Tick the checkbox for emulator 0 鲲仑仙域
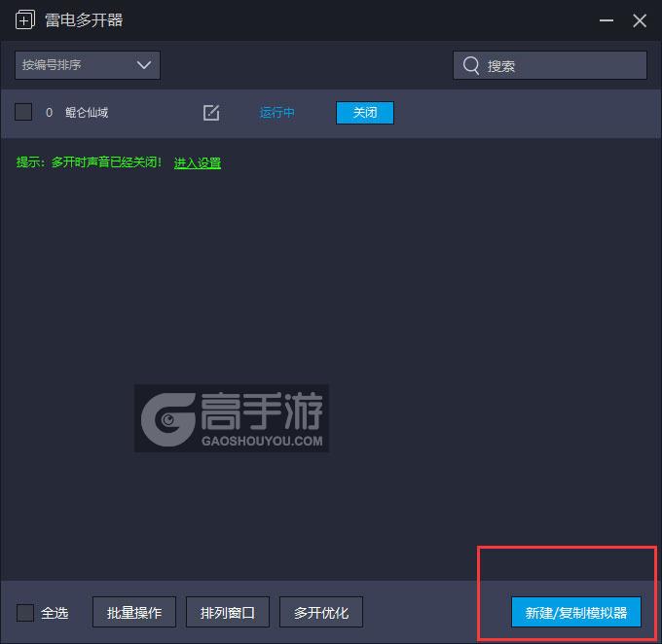This screenshot has height=644, width=662. tap(23, 112)
